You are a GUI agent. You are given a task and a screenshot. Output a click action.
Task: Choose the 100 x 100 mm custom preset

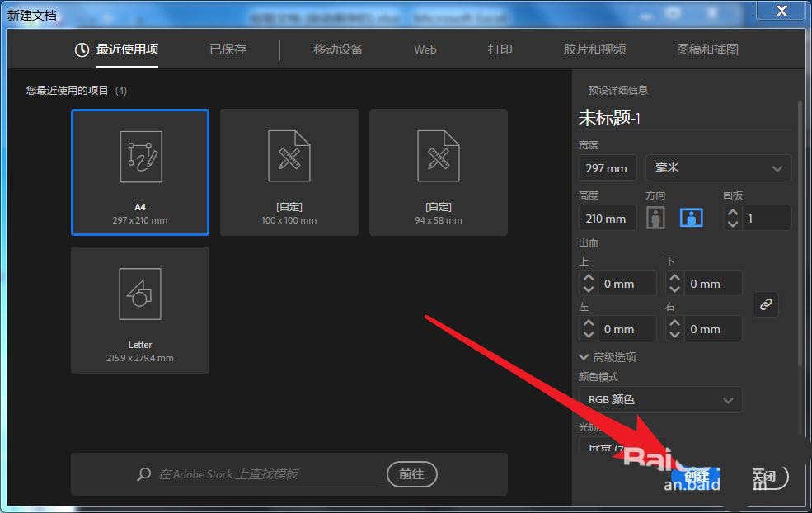click(x=289, y=172)
